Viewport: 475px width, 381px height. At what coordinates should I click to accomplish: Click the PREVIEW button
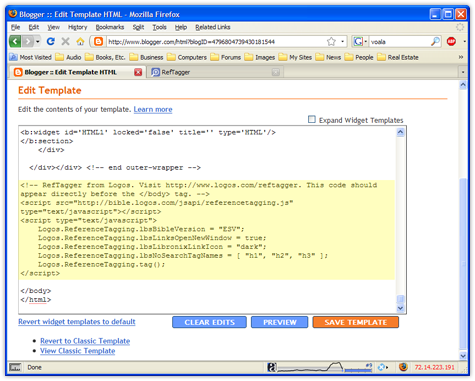click(x=280, y=322)
